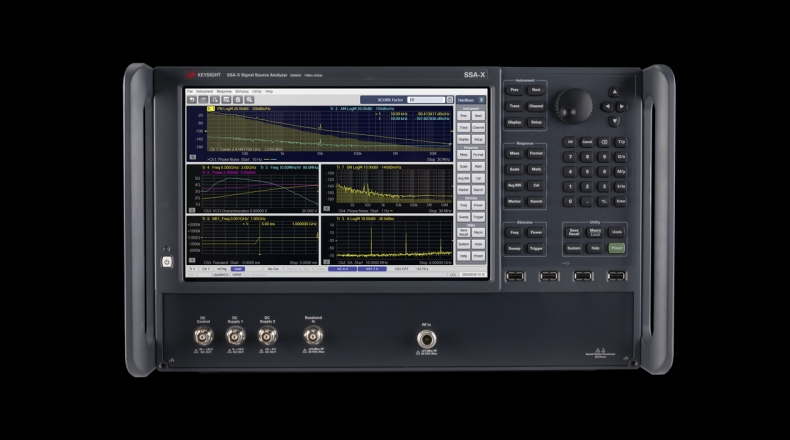This screenshot has height=440, width=790.
Task: Open the Response menu in the menu bar
Action: [x=224, y=91]
